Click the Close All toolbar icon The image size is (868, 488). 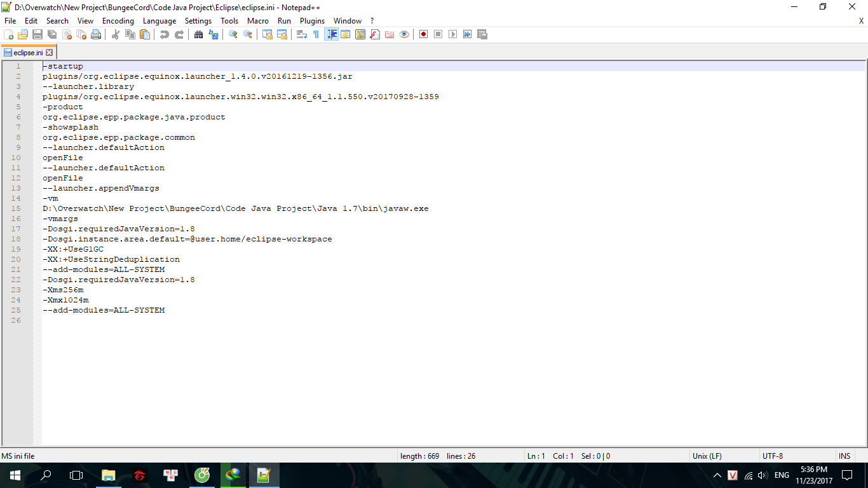tap(81, 34)
